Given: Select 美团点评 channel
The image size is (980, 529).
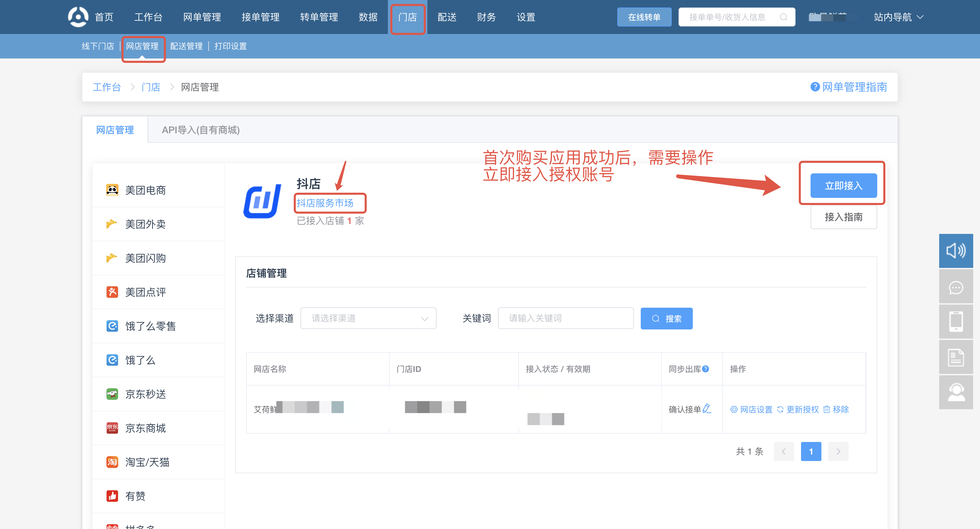Looking at the screenshot, I should coord(159,292).
